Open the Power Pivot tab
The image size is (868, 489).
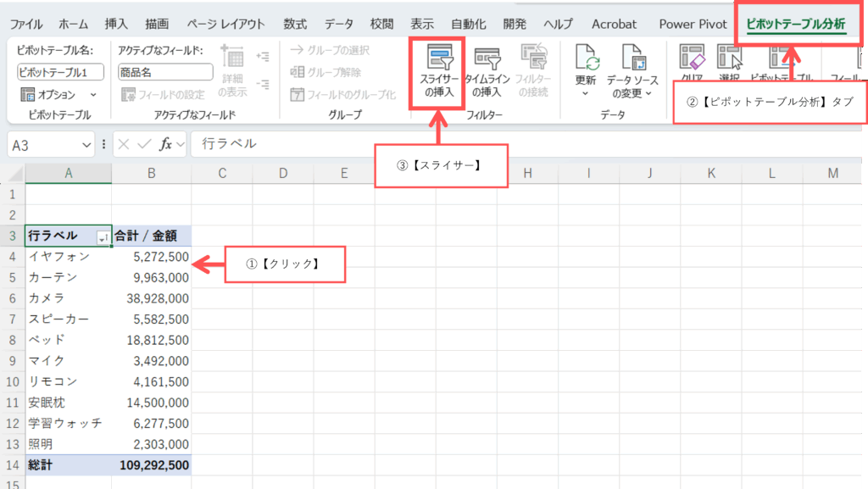point(693,24)
